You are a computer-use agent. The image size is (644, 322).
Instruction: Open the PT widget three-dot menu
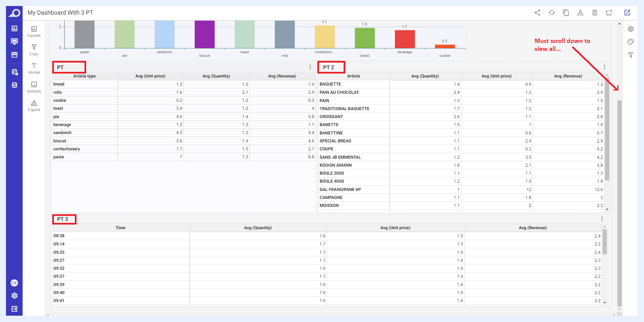click(310, 67)
